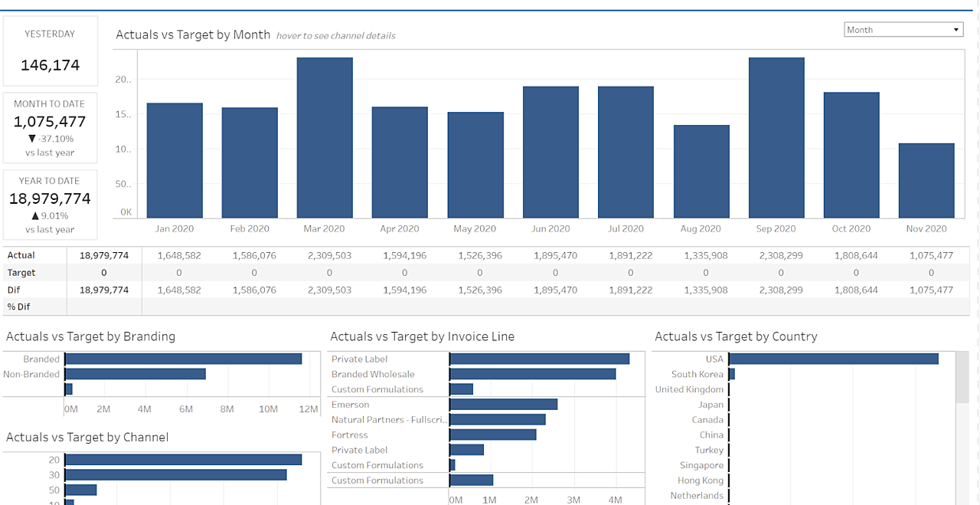Image resolution: width=980 pixels, height=505 pixels.
Task: Select the Branded bar in Branding chart
Action: tap(184, 359)
